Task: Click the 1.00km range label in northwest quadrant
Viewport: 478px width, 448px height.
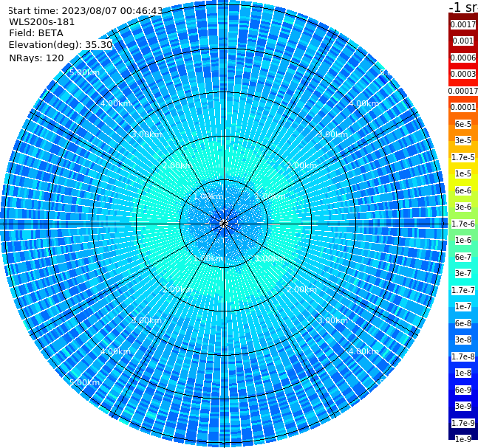Action: point(209,196)
